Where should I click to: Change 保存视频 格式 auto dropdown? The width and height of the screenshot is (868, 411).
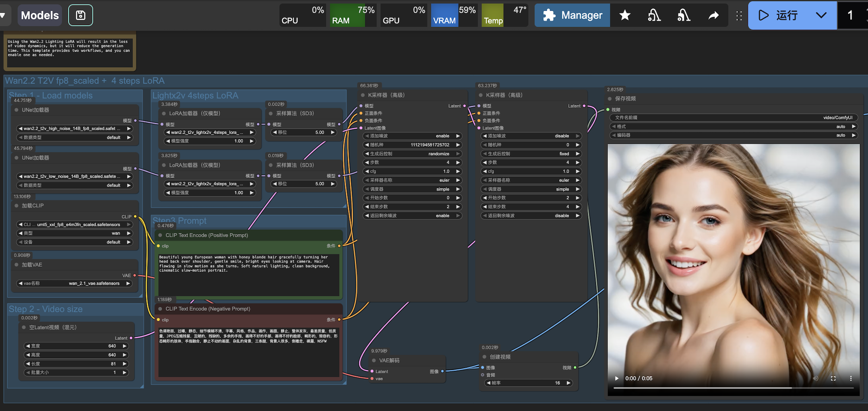[733, 126]
